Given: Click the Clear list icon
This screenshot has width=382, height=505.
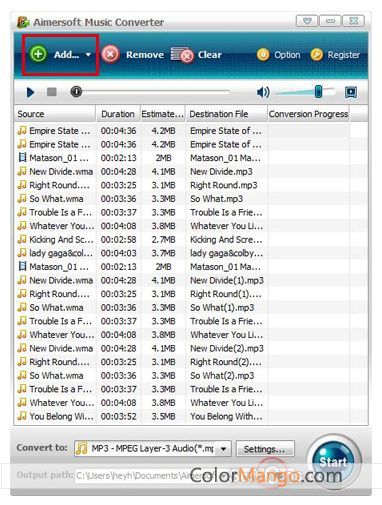Looking at the screenshot, I should click(182, 55).
